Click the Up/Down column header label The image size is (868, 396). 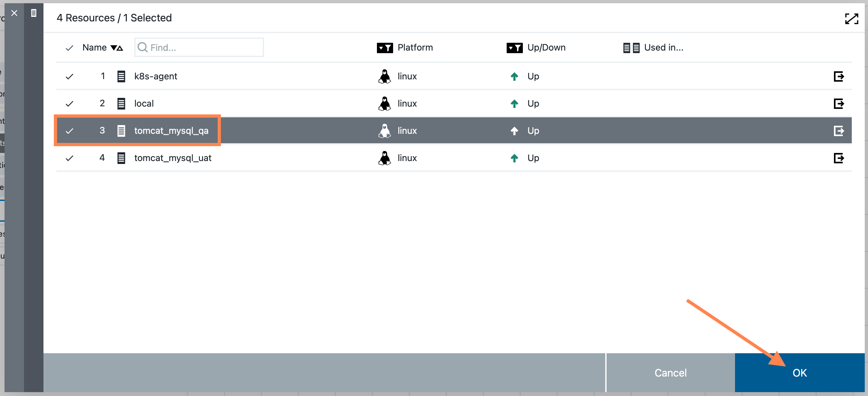click(x=546, y=48)
